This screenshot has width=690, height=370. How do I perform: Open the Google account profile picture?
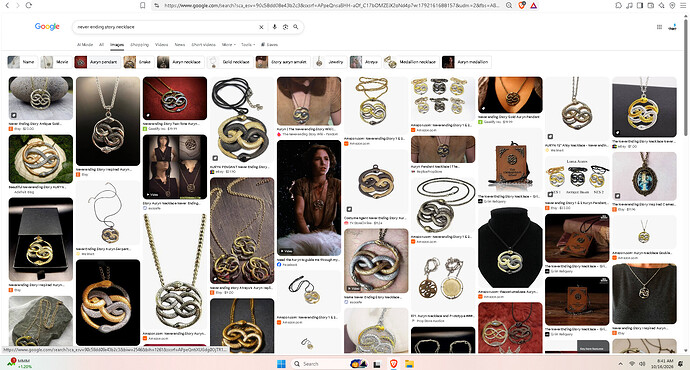point(672,27)
